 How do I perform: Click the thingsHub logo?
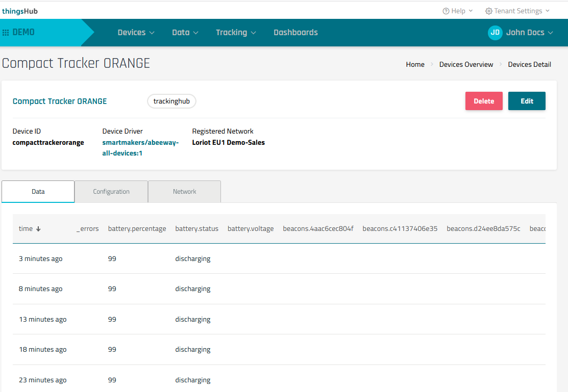(20, 11)
